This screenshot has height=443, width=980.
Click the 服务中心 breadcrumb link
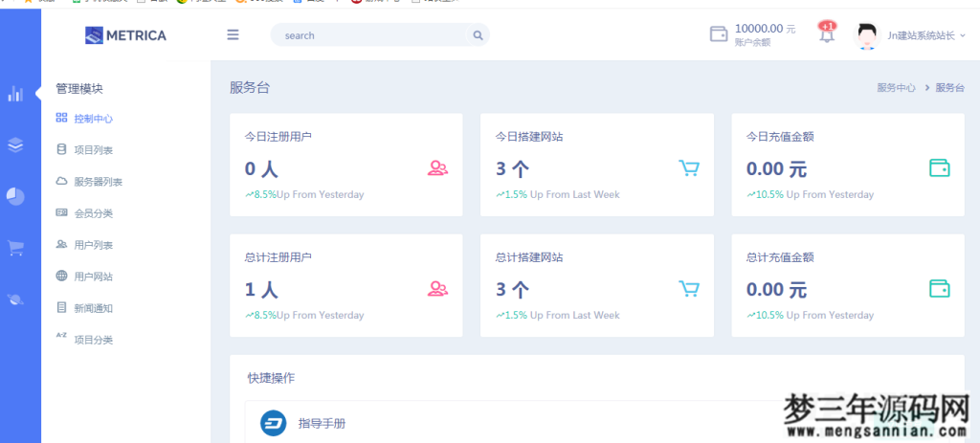[x=896, y=87]
